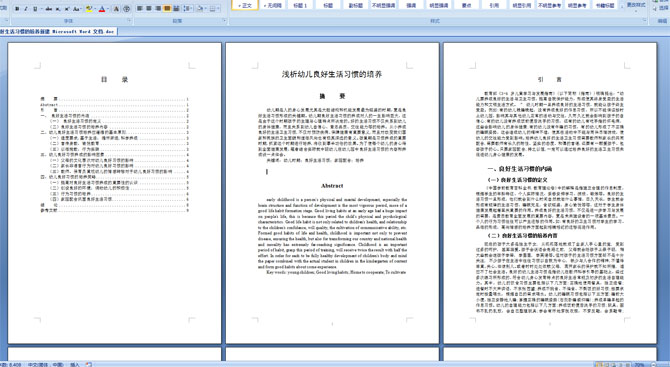Image resolution: width=670 pixels, height=367 pixels.
Task: Click the first page thumbnail with 目录
Action: click(x=115, y=193)
